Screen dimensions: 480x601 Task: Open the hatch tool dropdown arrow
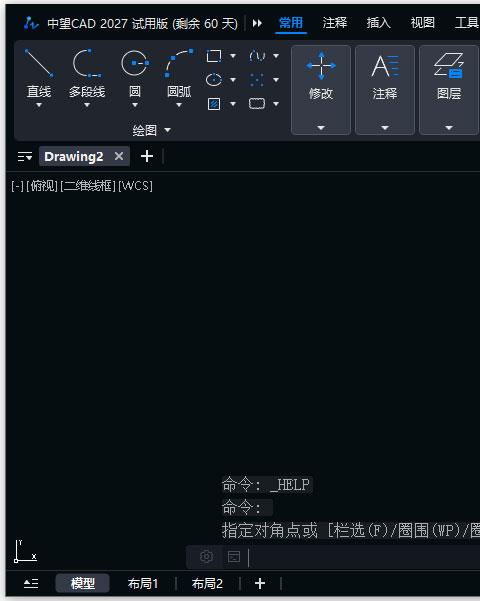[x=233, y=103]
